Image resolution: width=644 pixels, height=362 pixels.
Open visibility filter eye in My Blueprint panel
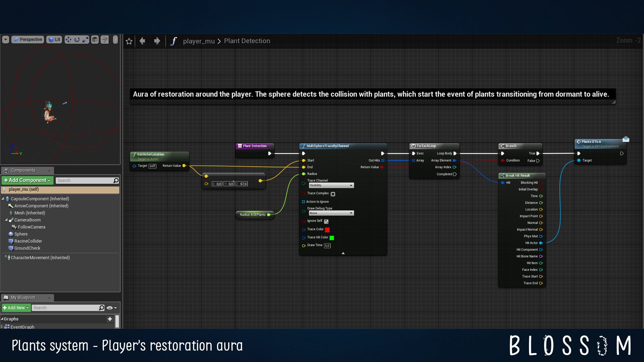(109, 308)
